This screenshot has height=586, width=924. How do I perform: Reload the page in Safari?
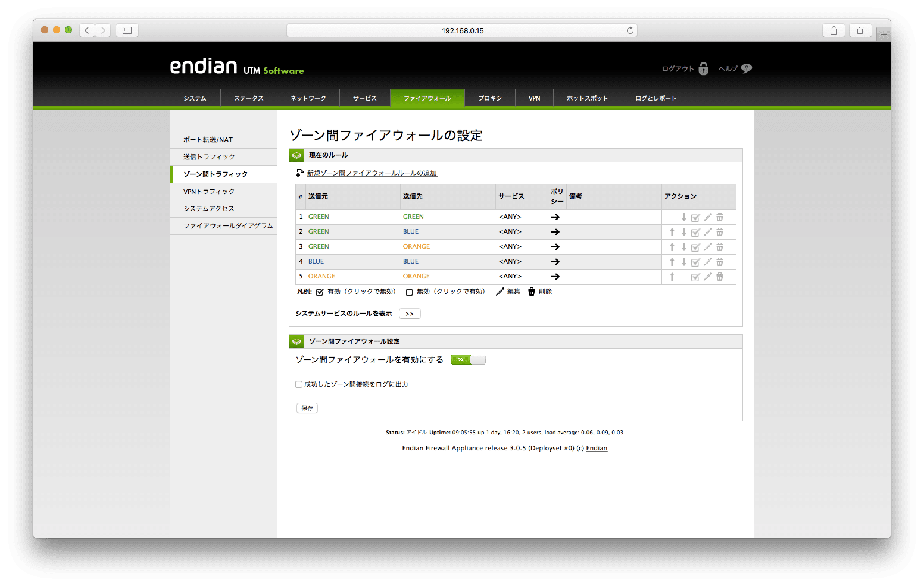pos(630,30)
